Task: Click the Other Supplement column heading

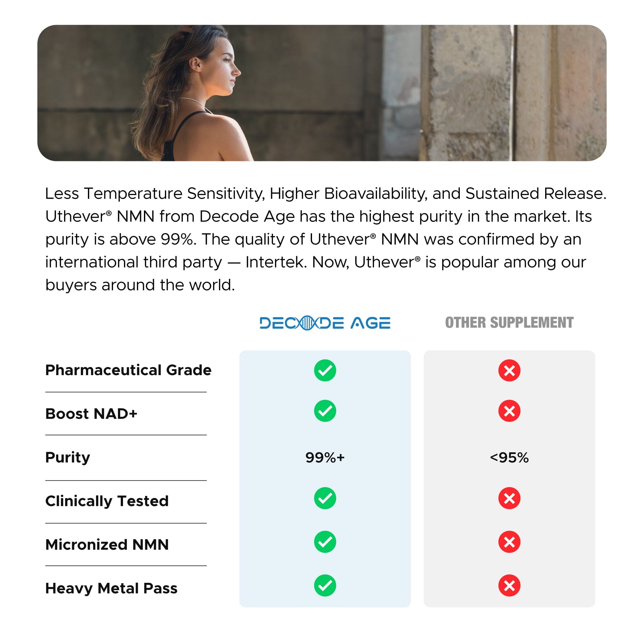Action: pos(509,322)
